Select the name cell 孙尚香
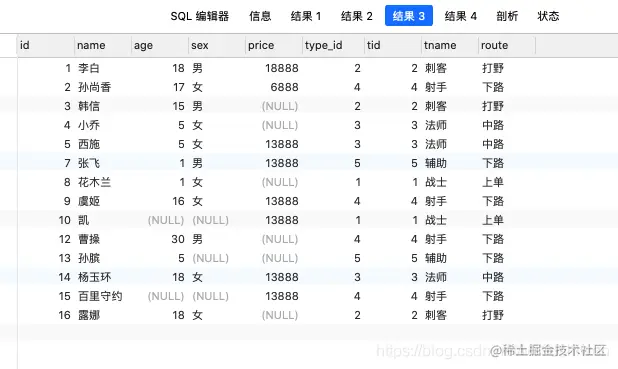 (95, 87)
